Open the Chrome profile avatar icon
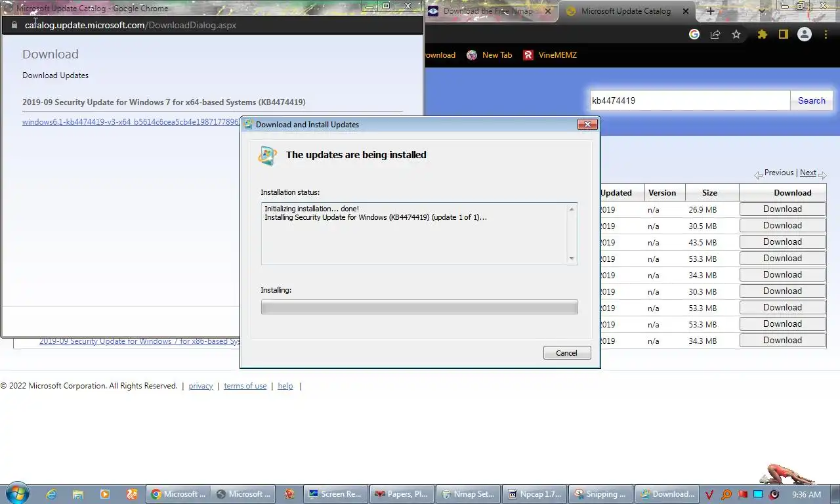Viewport: 840px width, 504px height. pyautogui.click(x=805, y=34)
